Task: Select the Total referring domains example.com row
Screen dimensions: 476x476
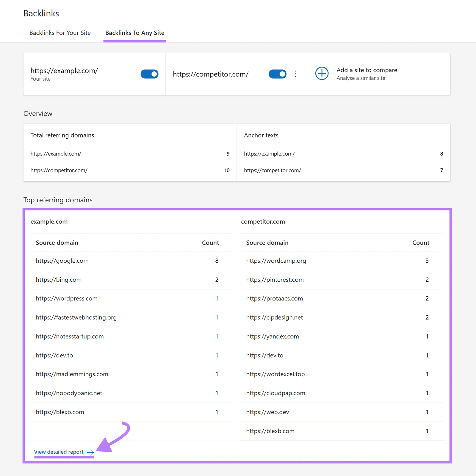Action: coord(56,154)
